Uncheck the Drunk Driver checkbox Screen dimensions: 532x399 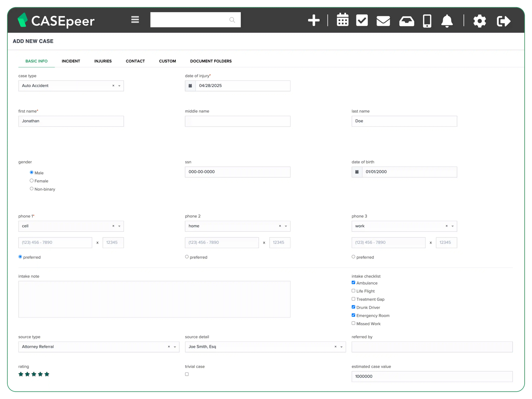[353, 307]
